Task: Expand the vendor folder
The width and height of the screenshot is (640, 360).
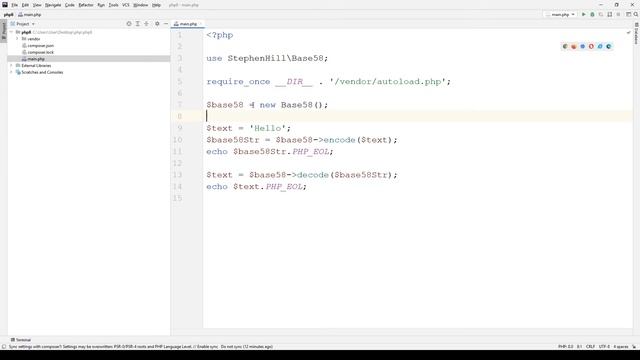Action: coord(17,39)
